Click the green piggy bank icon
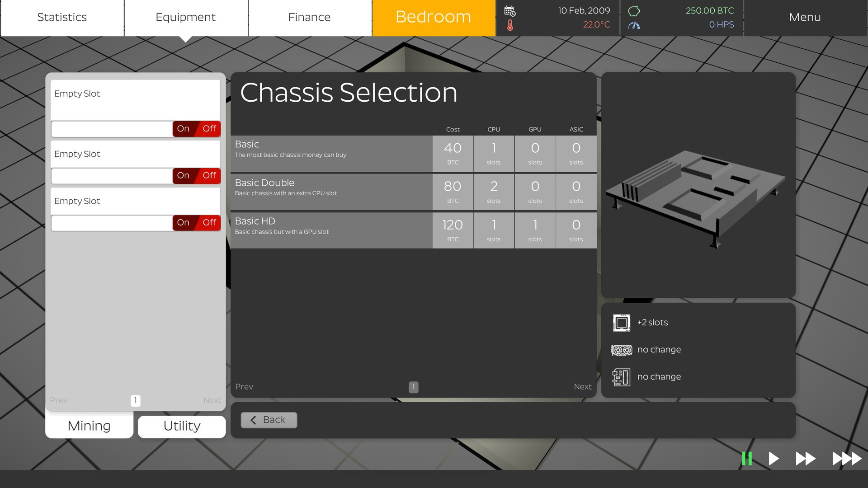 (x=634, y=11)
